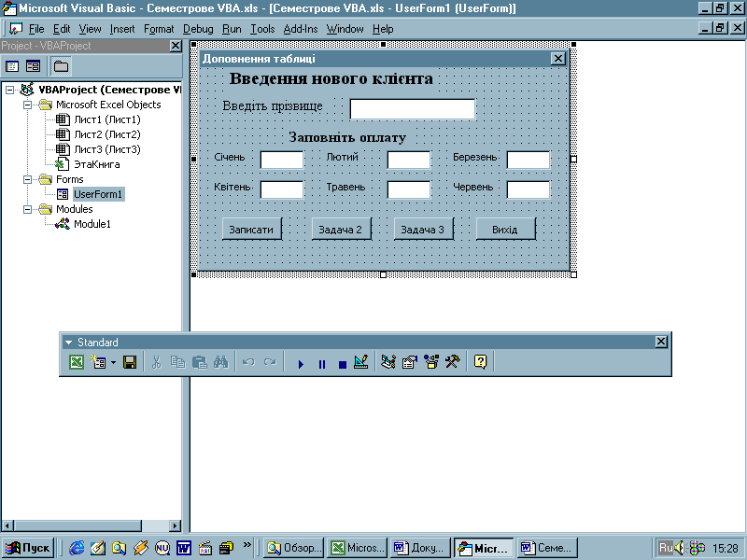747x560 pixels.
Task: Open the Tools menu
Action: click(263, 29)
